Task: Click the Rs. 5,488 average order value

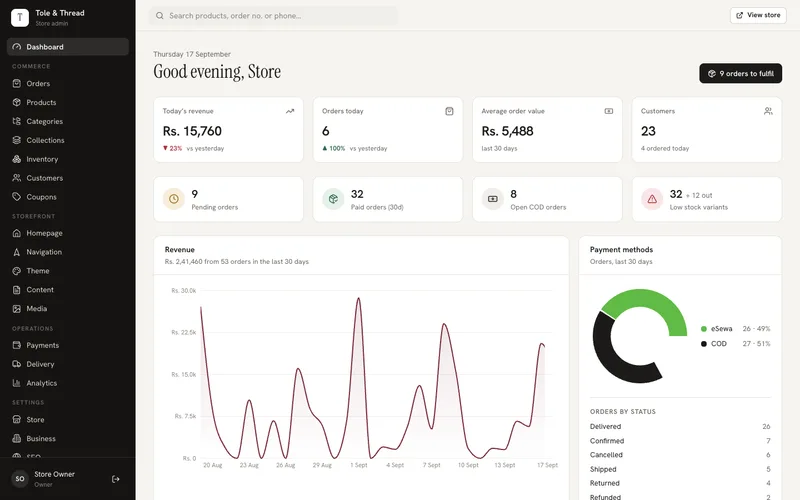Action: pyautogui.click(x=508, y=131)
